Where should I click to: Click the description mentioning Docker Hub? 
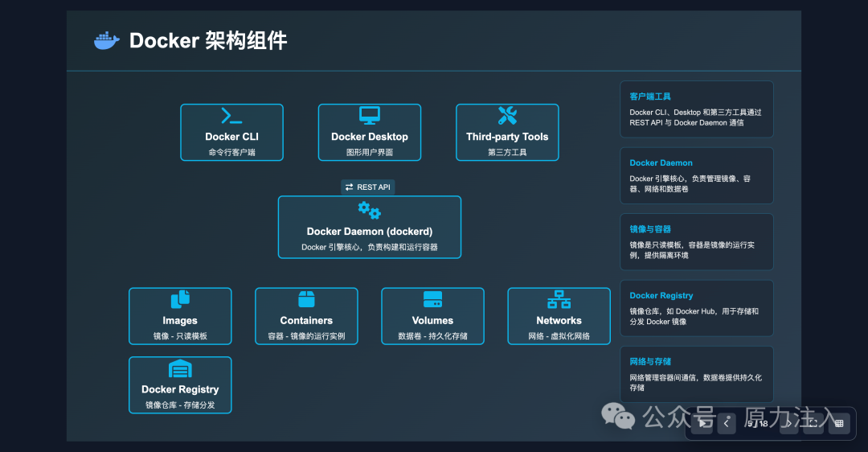(694, 316)
